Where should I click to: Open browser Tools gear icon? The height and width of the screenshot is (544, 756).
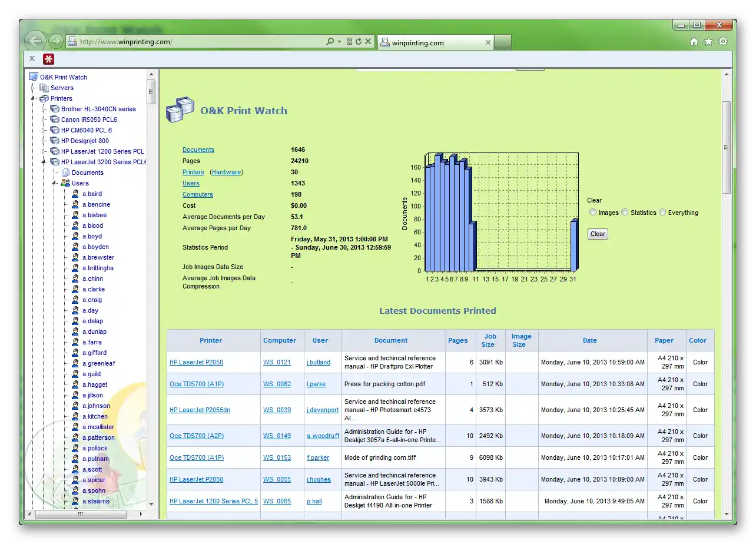723,42
